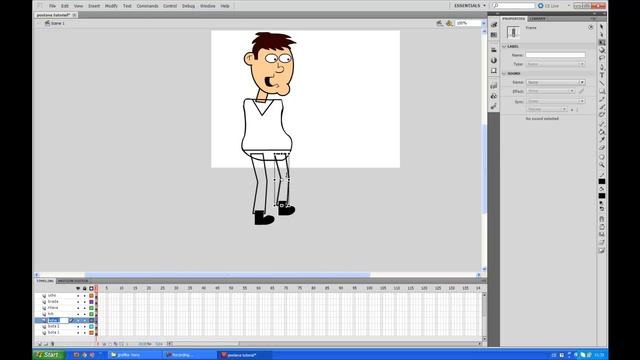
Task: Click Scene 1 breadcrumb link
Action: 54,23
